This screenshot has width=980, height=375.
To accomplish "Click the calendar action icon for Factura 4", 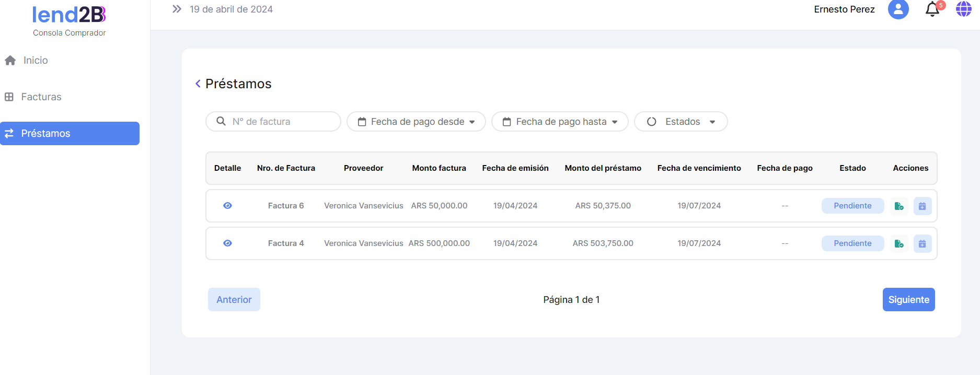I will pos(923,243).
